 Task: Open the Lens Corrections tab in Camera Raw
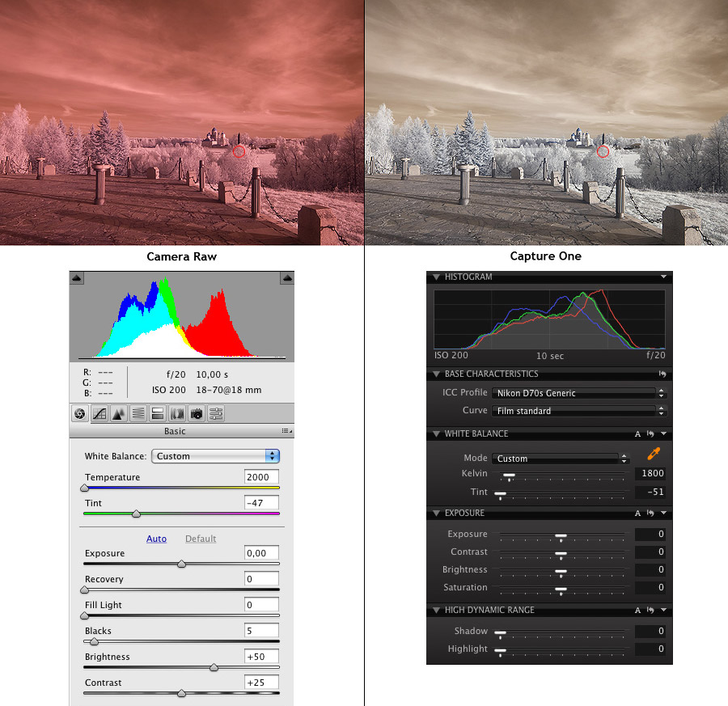(x=177, y=413)
